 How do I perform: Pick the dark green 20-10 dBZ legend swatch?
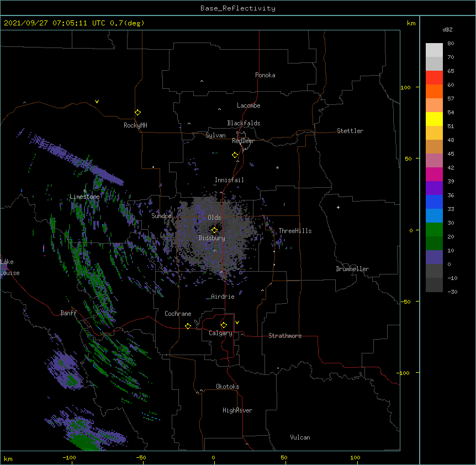(x=434, y=244)
